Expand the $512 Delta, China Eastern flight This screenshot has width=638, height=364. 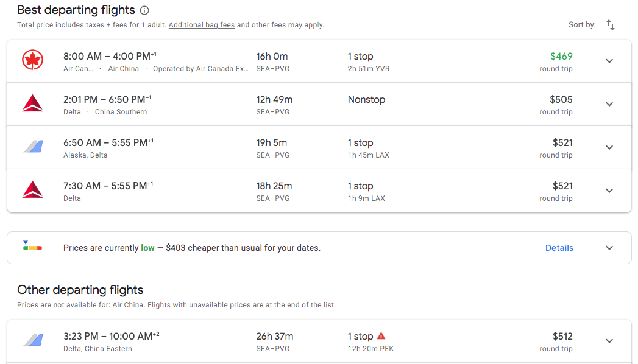coord(609,341)
